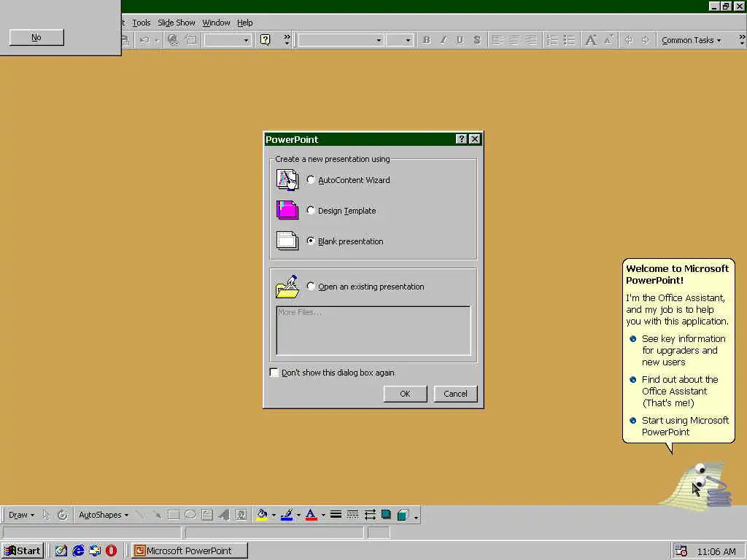Click OK in the PowerPoint dialog
747x560 pixels.
click(x=405, y=394)
